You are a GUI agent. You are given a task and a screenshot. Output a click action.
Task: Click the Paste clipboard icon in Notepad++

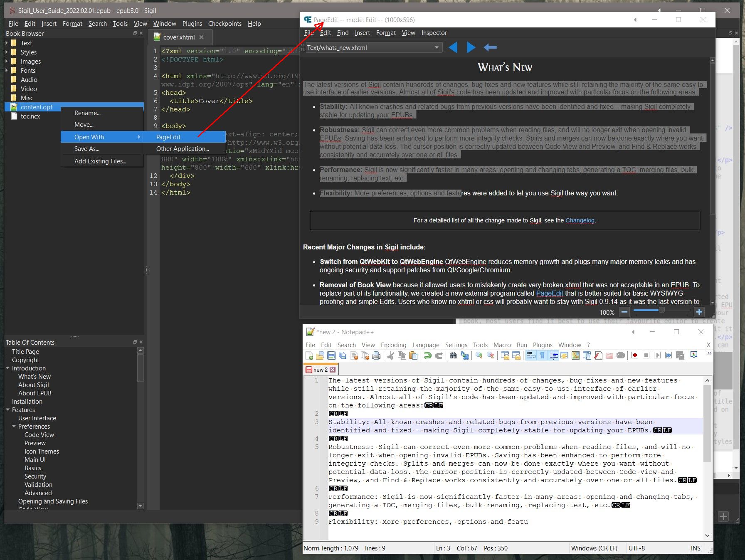tap(413, 355)
